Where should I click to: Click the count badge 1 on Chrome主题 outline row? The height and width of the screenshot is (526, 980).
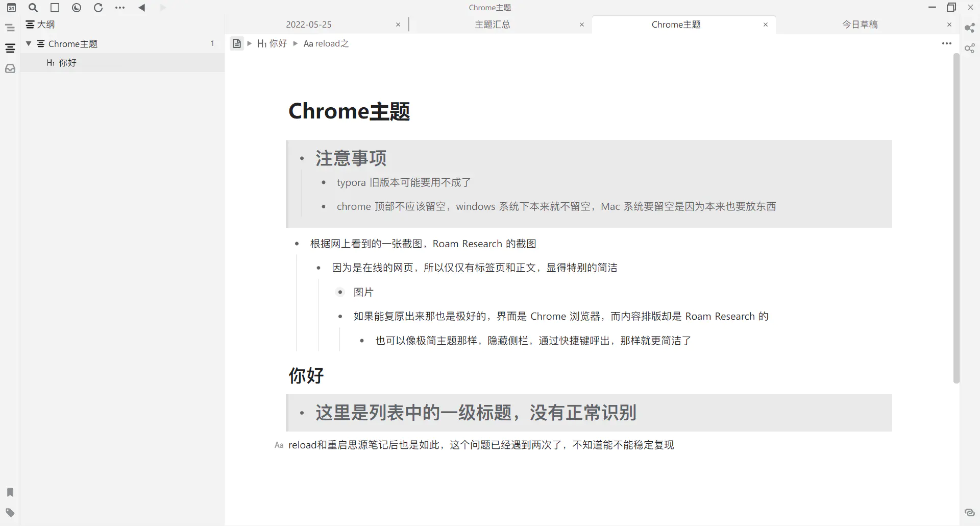coord(212,44)
